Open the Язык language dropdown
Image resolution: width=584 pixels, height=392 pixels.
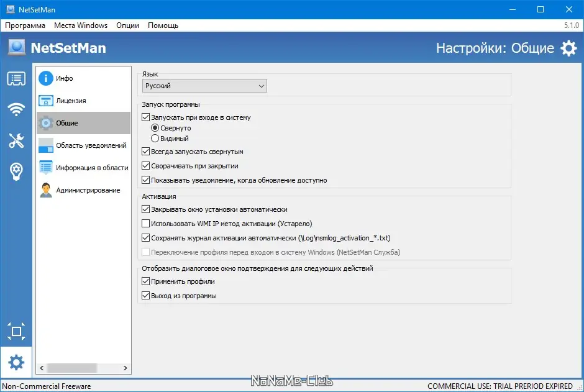pos(204,86)
